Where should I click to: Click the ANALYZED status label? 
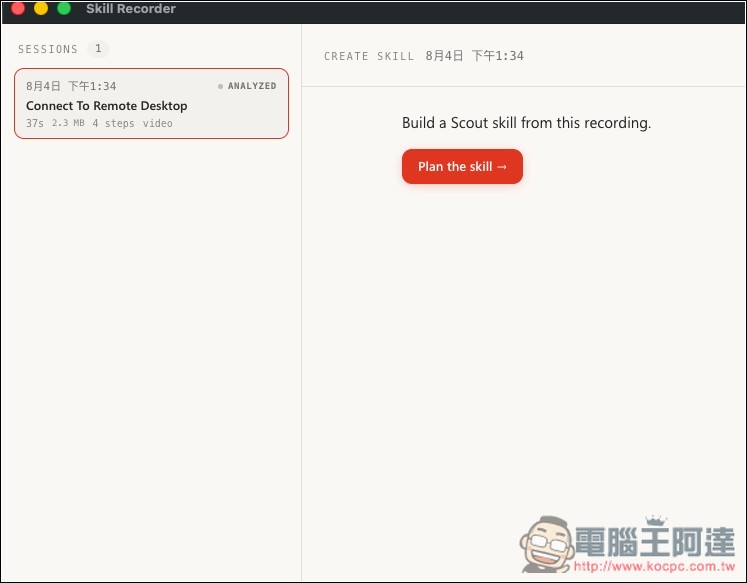point(247,86)
